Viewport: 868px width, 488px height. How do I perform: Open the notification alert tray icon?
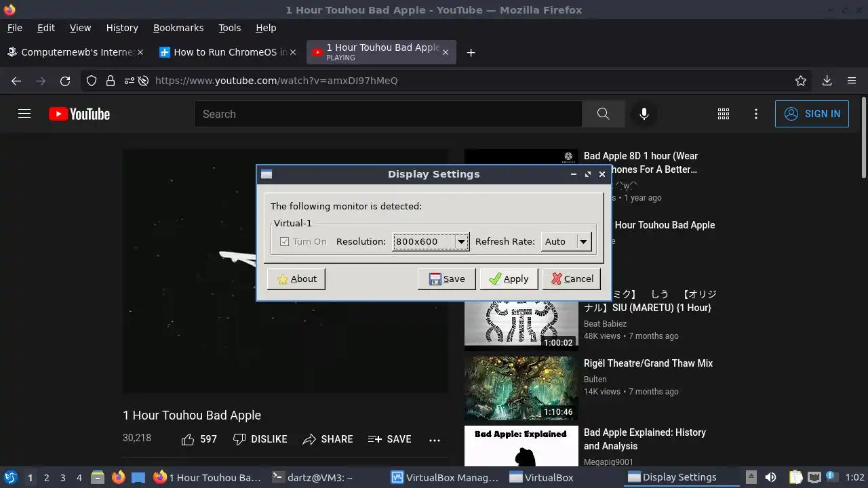click(x=831, y=477)
